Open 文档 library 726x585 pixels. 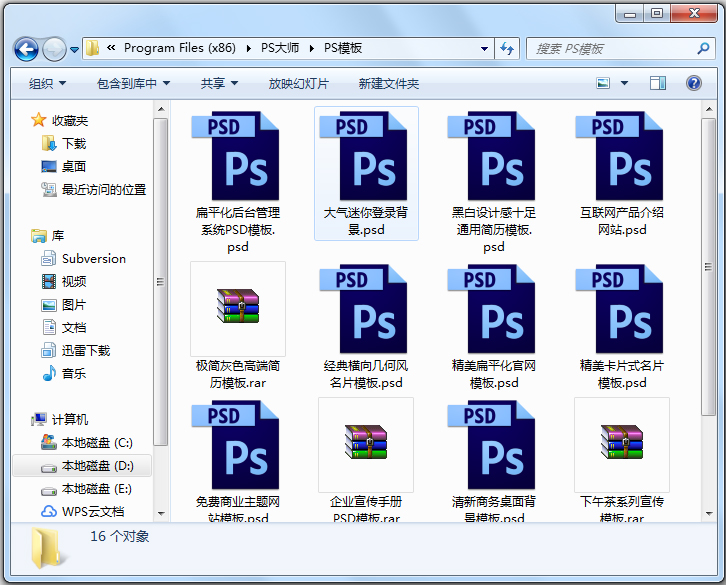[64, 327]
